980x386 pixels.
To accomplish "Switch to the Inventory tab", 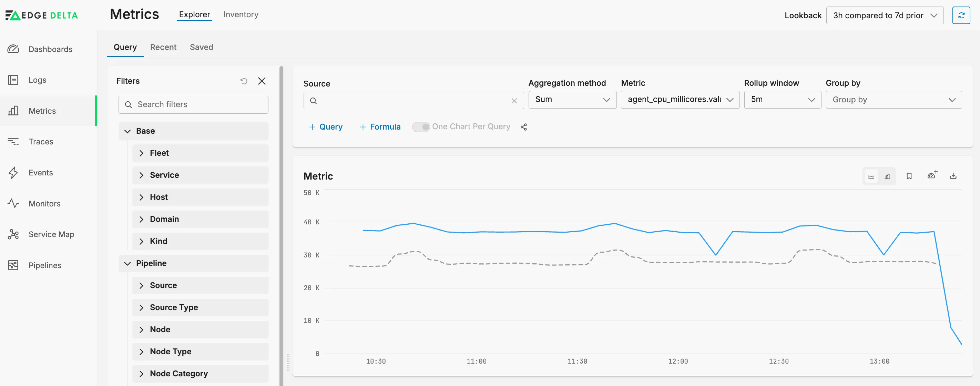I will pos(241,14).
